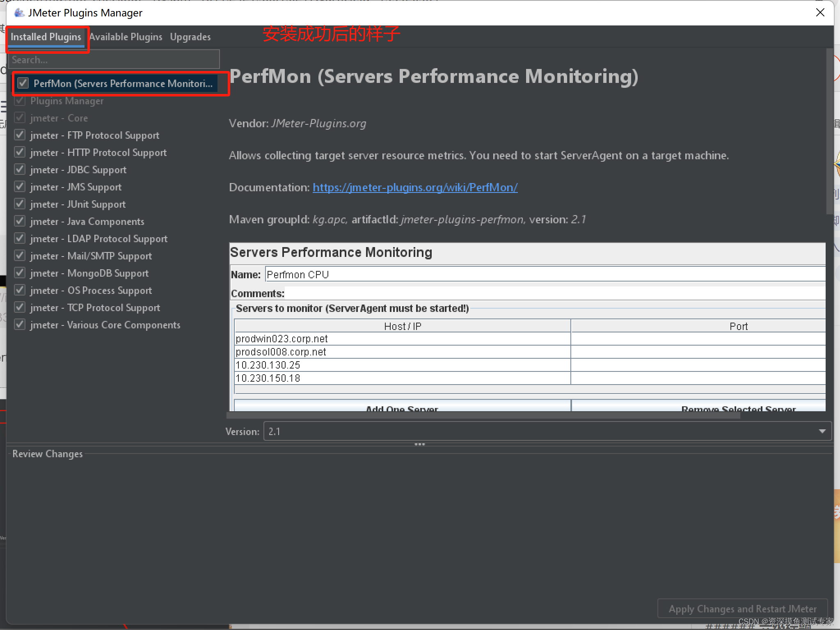Click the Maven groupId kg.apc text
The width and height of the screenshot is (840, 630).
288,220
